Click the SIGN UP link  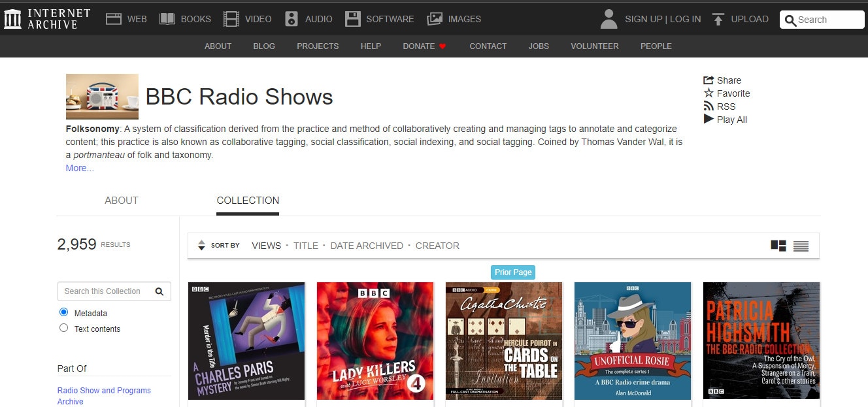[x=644, y=19]
